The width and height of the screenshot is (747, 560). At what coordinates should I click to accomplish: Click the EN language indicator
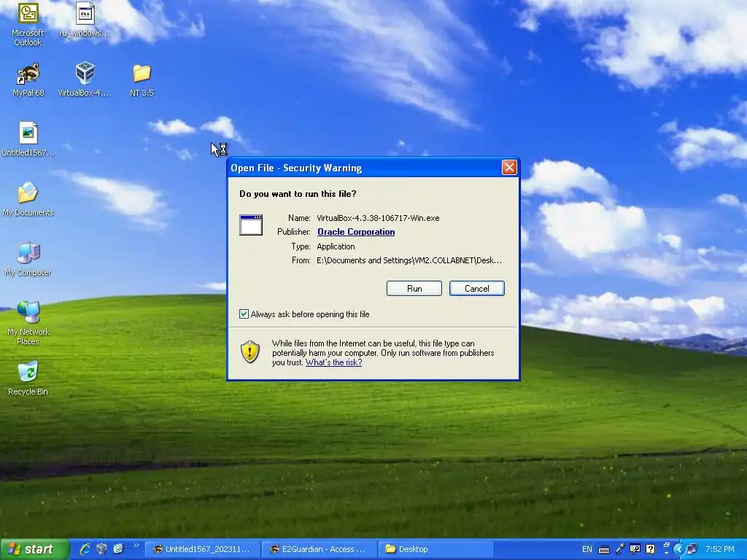coord(587,550)
